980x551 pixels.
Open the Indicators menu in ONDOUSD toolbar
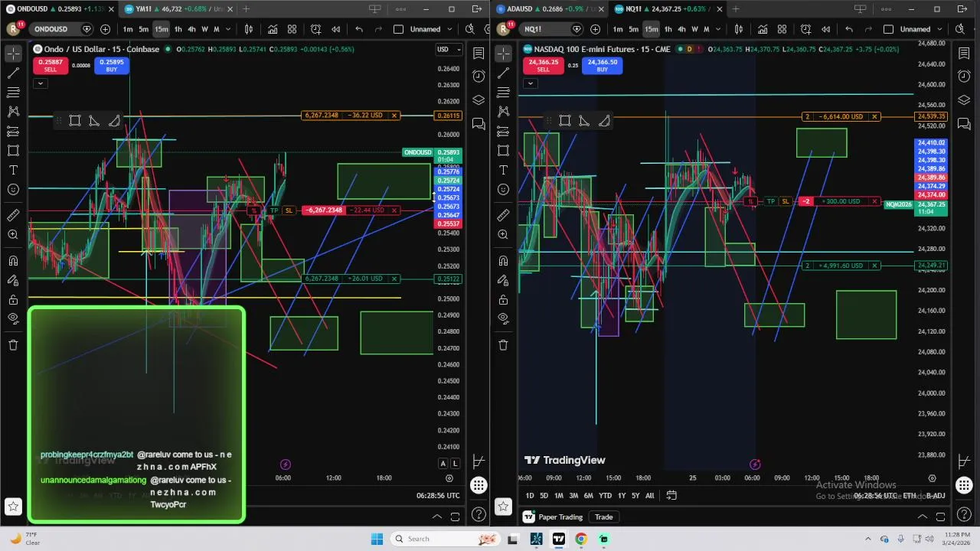coord(273,29)
